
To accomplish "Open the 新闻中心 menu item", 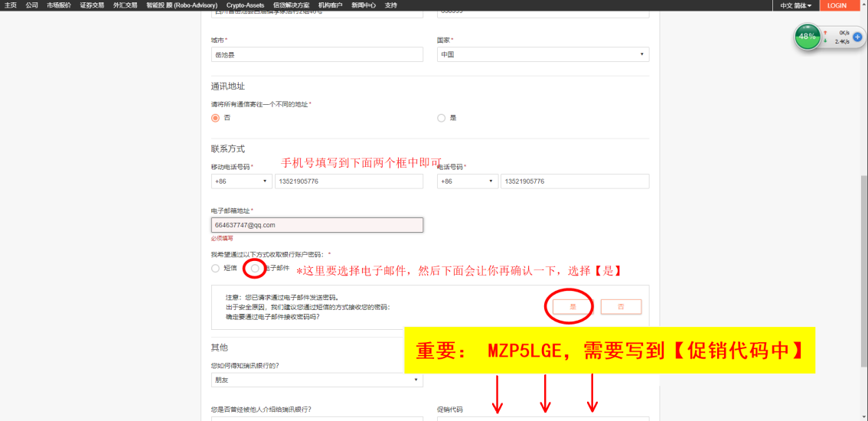I will coord(364,5).
